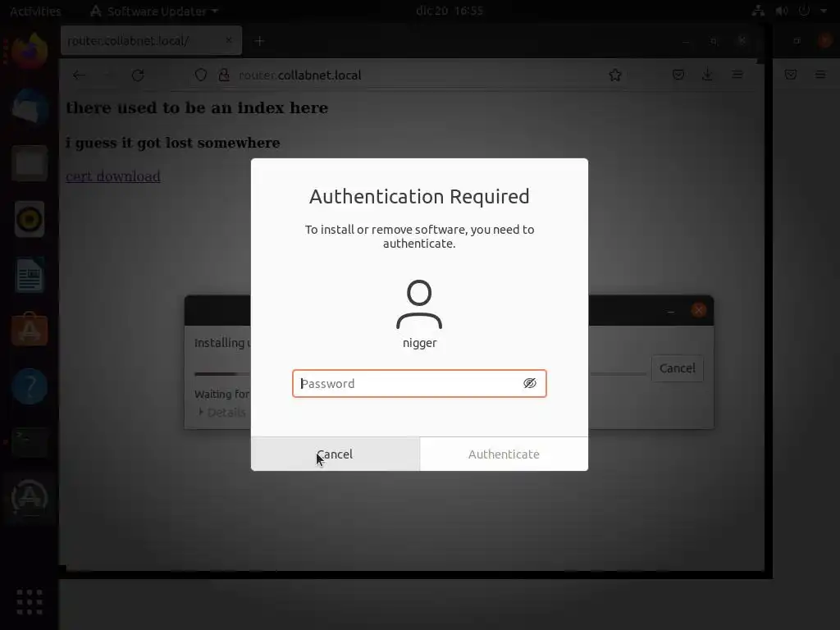Open Ubuntu Software from the dock
The height and width of the screenshot is (630, 840).
click(30, 330)
